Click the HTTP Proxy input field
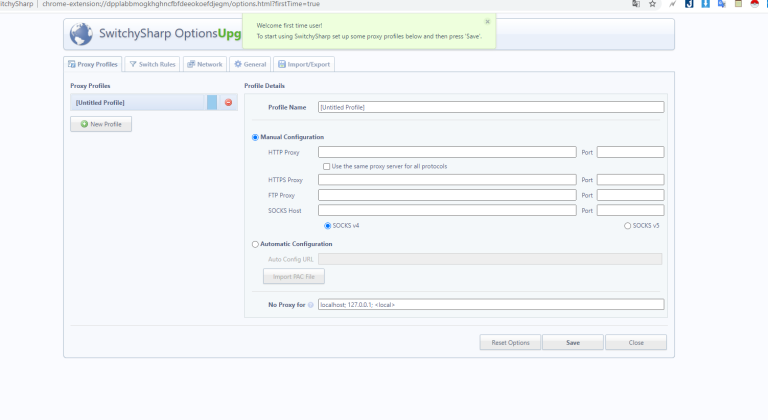This screenshot has width=768, height=420. tap(447, 152)
